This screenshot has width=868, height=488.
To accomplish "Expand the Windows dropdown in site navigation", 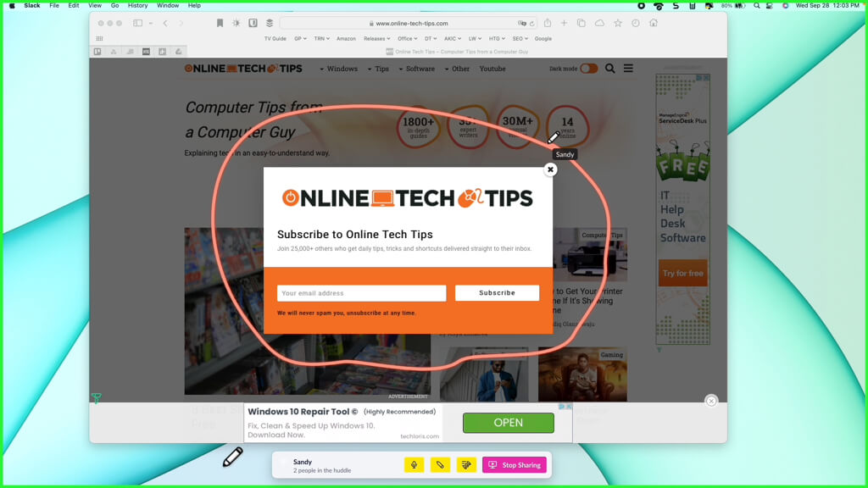I will [x=339, y=69].
